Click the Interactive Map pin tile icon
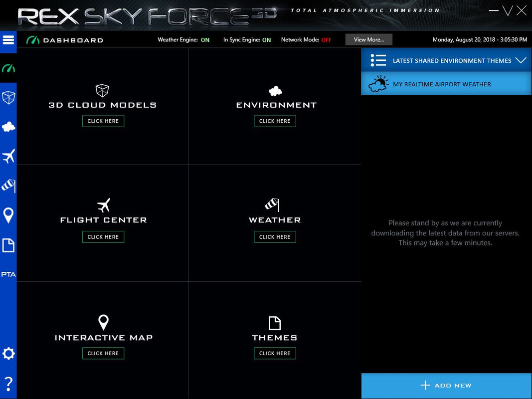532x399 pixels. click(x=104, y=322)
